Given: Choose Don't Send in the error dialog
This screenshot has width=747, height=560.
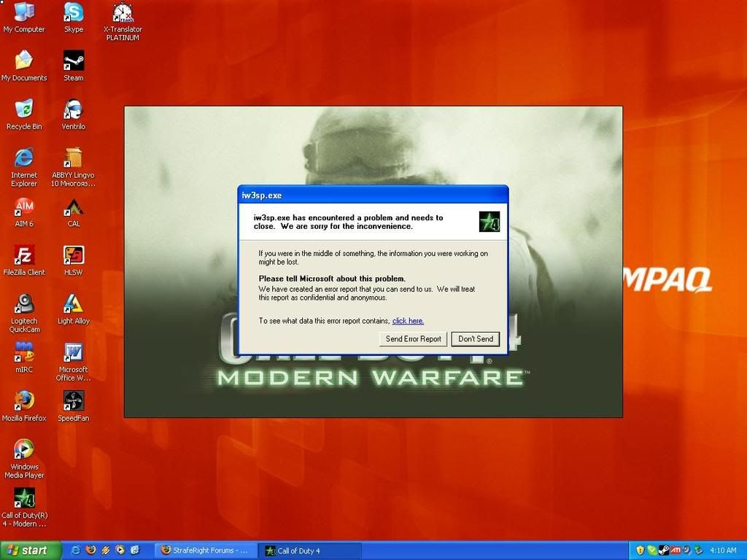Looking at the screenshot, I should 476,338.
